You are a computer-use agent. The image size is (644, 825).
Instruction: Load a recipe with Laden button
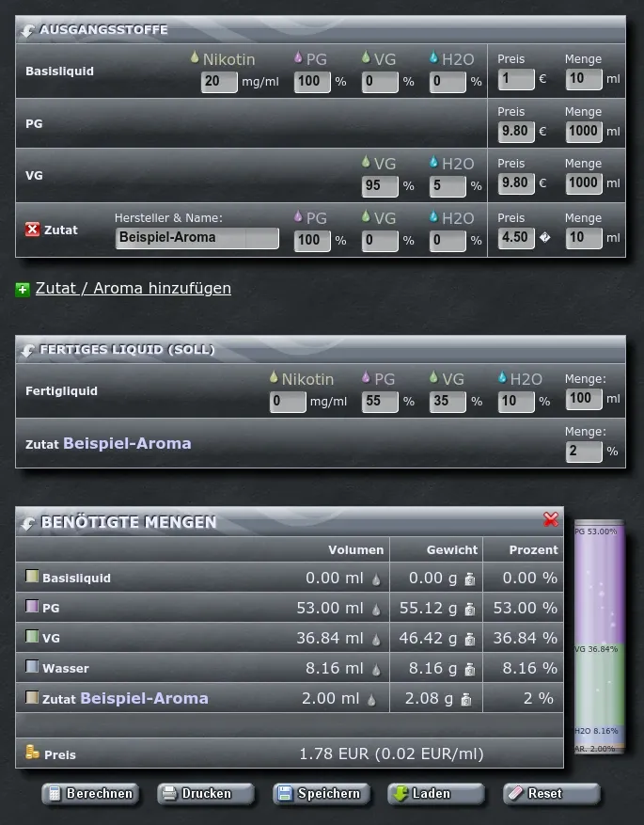[434, 794]
